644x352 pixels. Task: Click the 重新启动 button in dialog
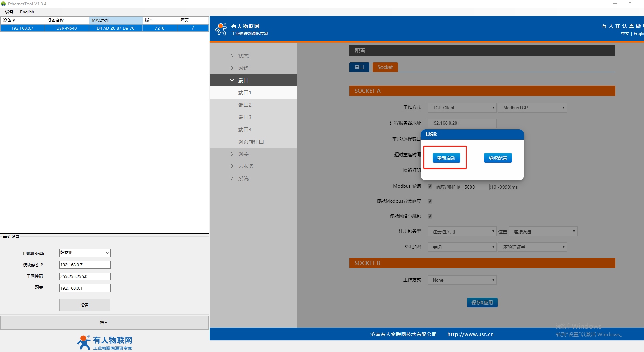click(x=446, y=158)
